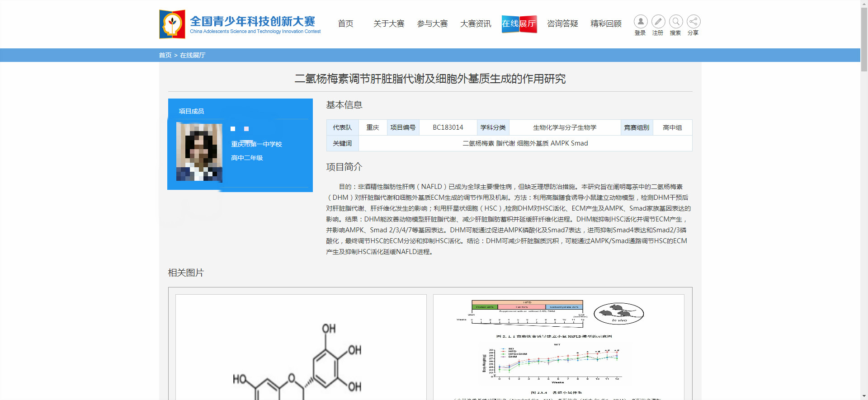
Task: Click the contest title text 全国青少年科技创新大赛
Action: 252,21
